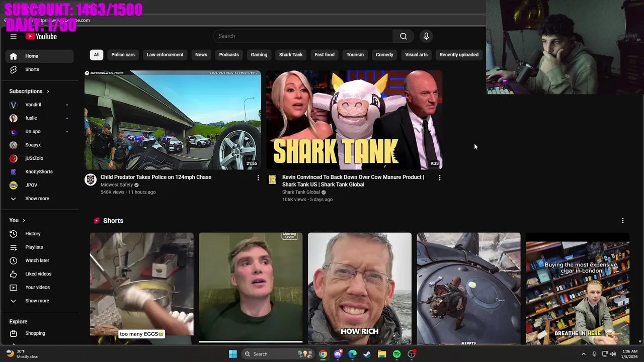Open the 'HOW RICH' short
Viewport: 644px width, 362px height.
click(359, 288)
